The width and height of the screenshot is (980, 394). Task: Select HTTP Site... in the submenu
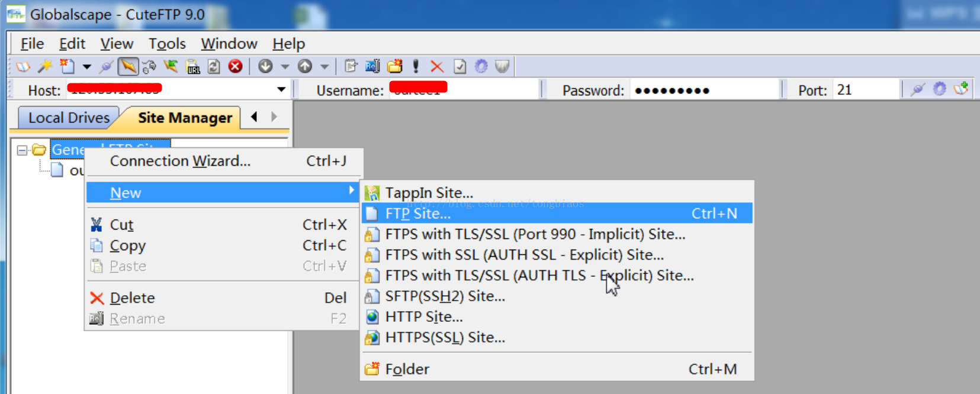[x=557, y=317]
